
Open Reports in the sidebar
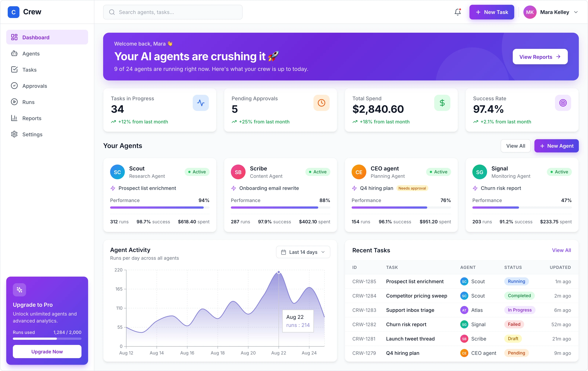(47, 118)
